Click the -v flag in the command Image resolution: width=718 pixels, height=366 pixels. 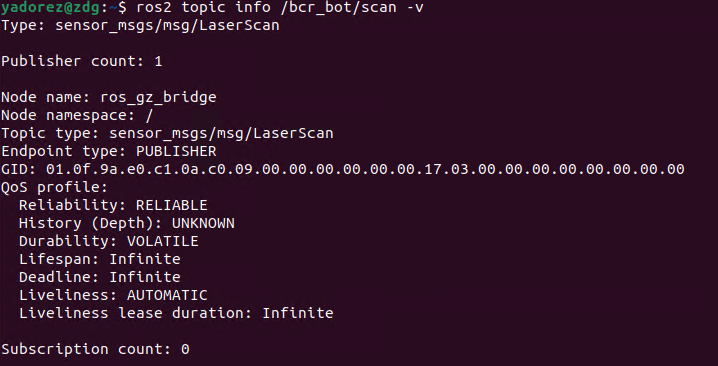(414, 8)
